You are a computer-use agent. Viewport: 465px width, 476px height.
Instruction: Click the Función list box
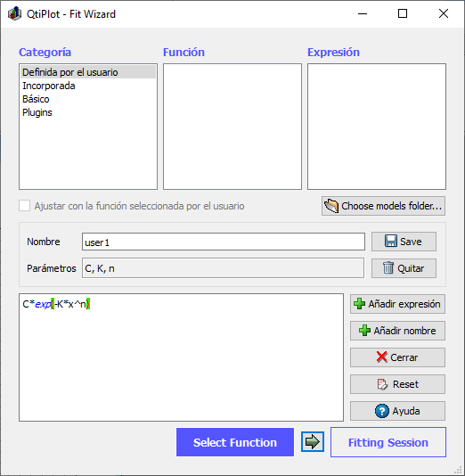point(232,127)
